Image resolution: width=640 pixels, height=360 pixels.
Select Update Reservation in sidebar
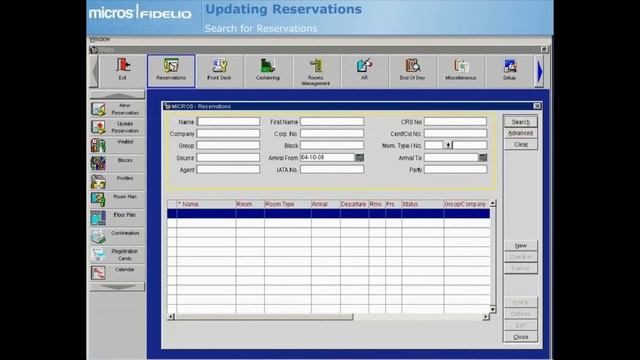pos(118,127)
